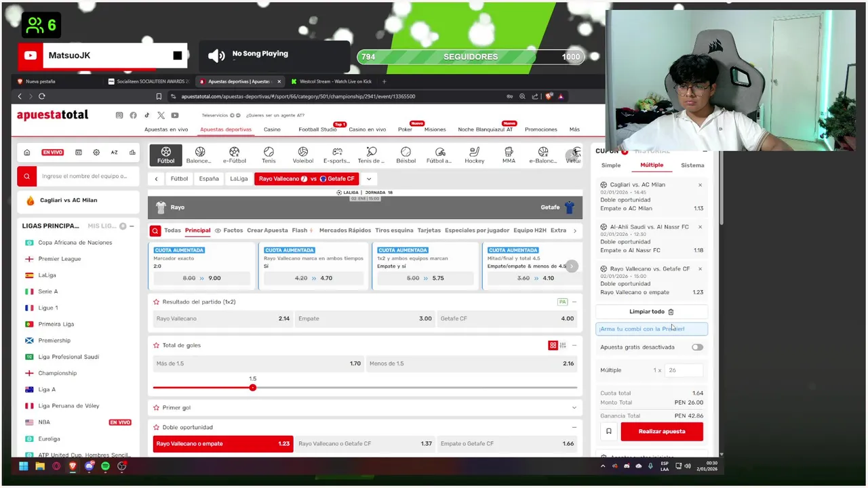Choose the Tenis sport icon

coord(269,155)
